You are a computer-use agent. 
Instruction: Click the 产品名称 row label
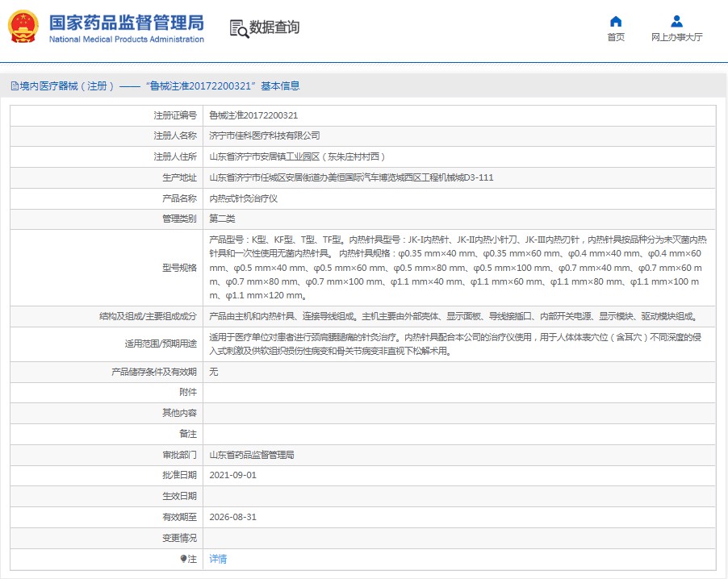(x=179, y=198)
